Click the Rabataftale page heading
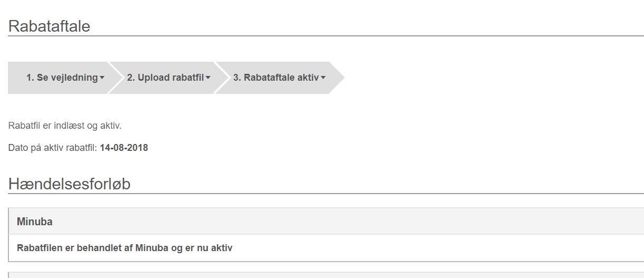This screenshot has width=644, height=278. click(49, 26)
